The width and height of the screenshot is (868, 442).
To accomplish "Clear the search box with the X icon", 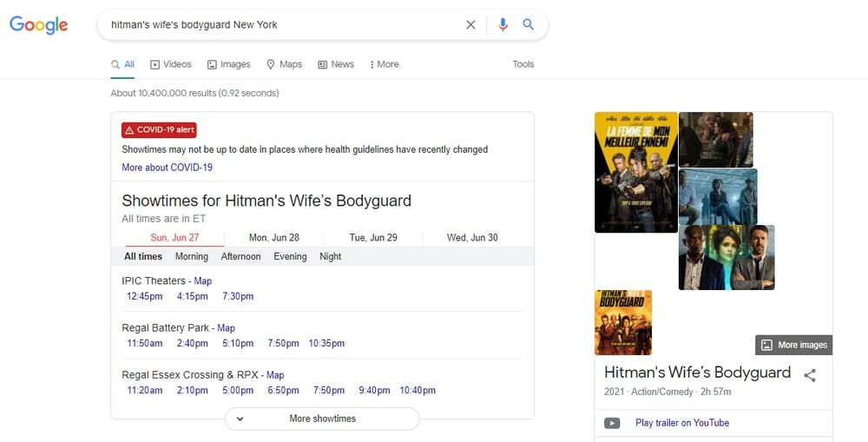I will 470,25.
